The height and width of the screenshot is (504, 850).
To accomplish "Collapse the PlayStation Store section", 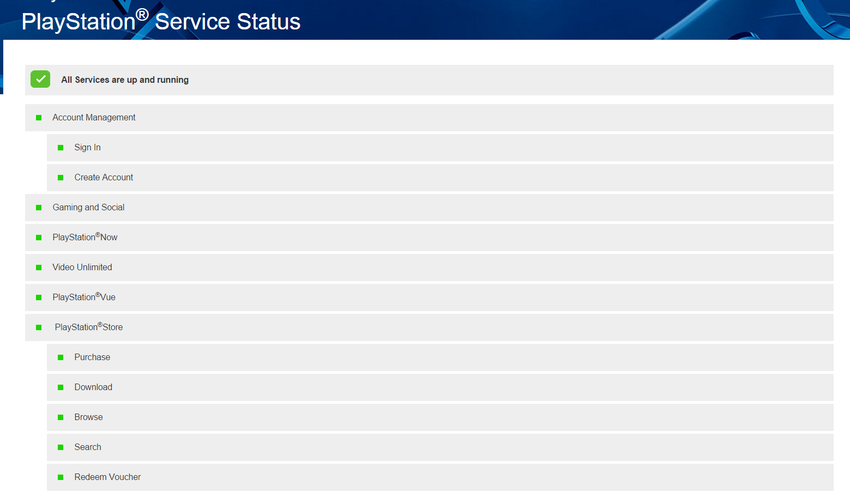I will (429, 327).
